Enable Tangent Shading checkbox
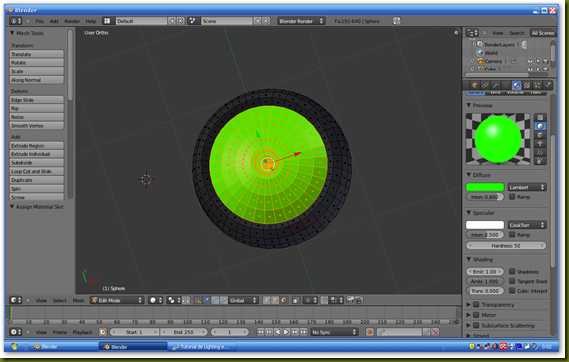This screenshot has width=569, height=362. click(512, 281)
